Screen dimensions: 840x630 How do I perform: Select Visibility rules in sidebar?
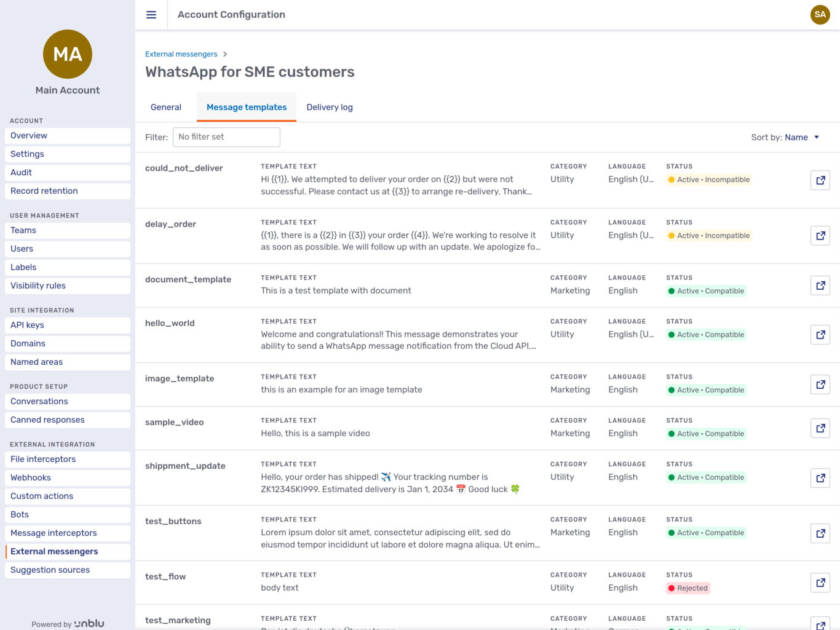(38, 285)
